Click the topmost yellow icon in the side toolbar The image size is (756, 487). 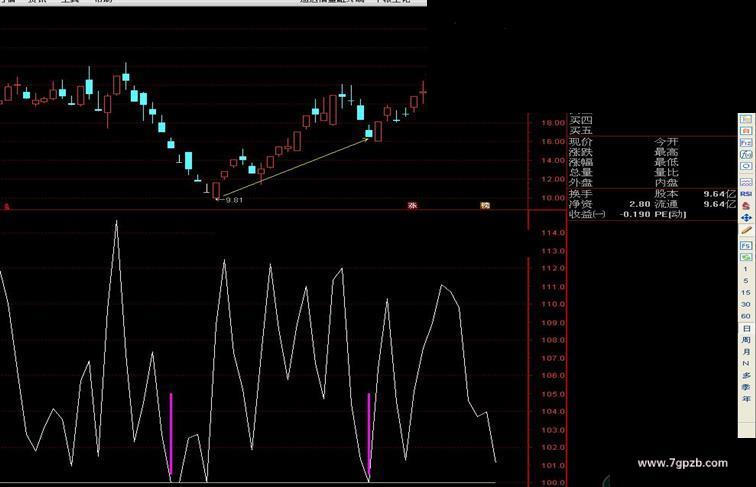click(746, 119)
